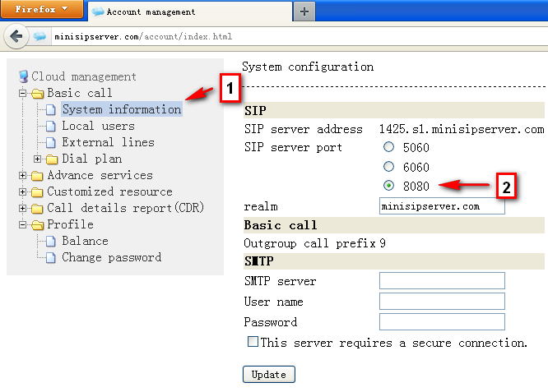
Task: Expand the Dial plan folder
Action: point(37,159)
